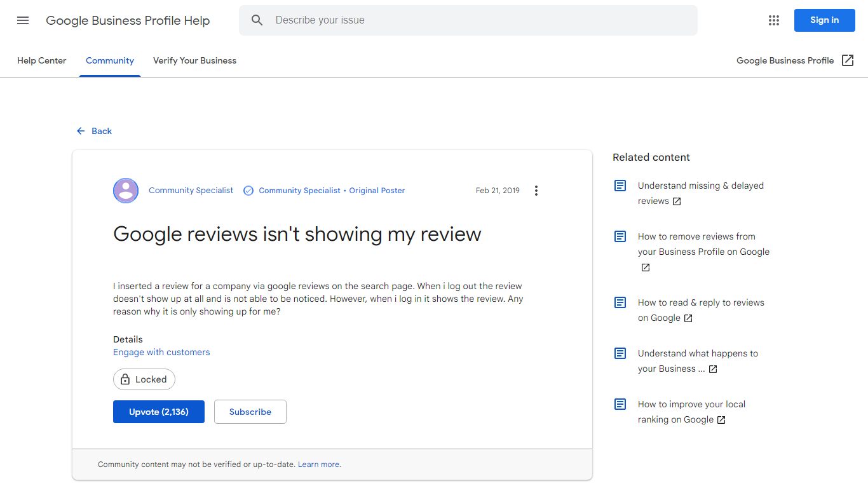Viewport: 868px width, 488px height.
Task: Select the Community tab
Action: point(110,60)
